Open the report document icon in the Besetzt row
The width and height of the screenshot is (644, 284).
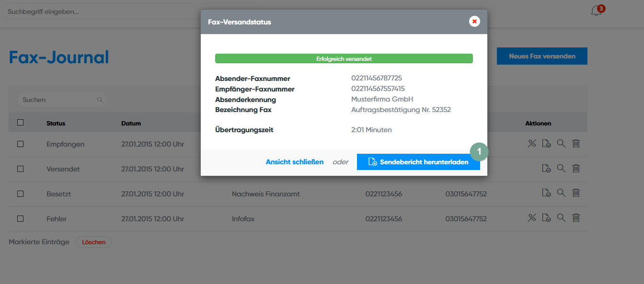[x=546, y=193]
